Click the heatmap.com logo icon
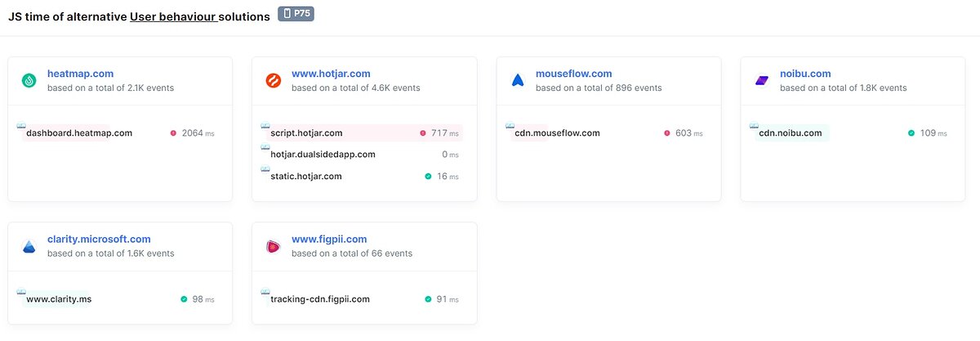Screen dimensions: 980x341 pos(29,80)
